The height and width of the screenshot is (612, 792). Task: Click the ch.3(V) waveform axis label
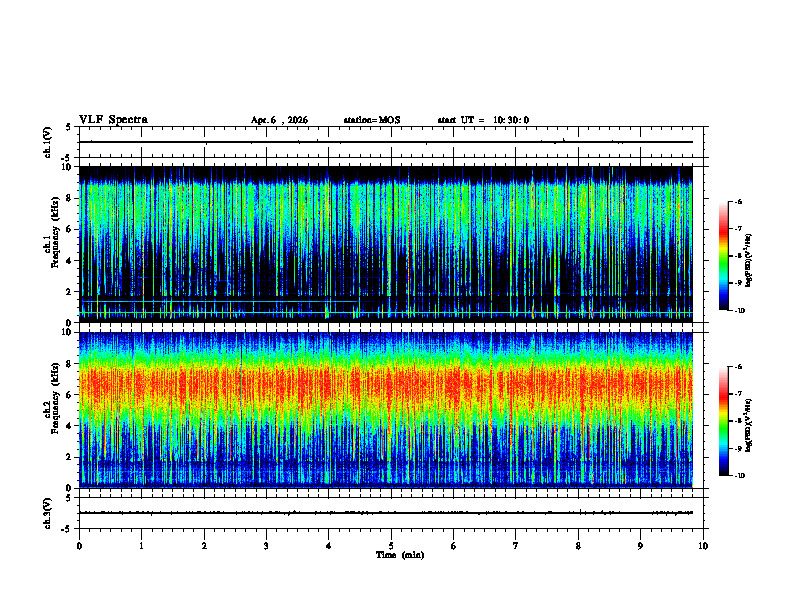tap(48, 513)
